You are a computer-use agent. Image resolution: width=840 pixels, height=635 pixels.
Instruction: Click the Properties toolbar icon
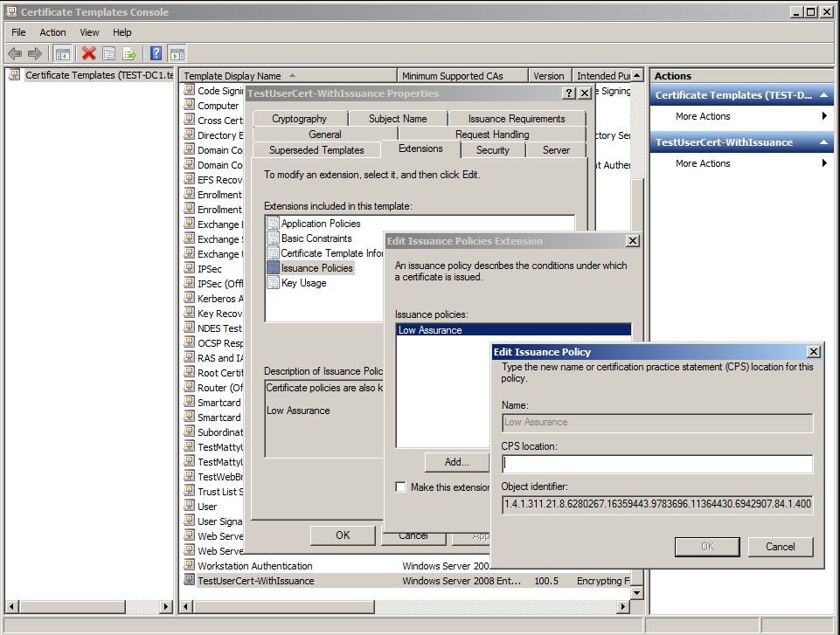(x=108, y=53)
